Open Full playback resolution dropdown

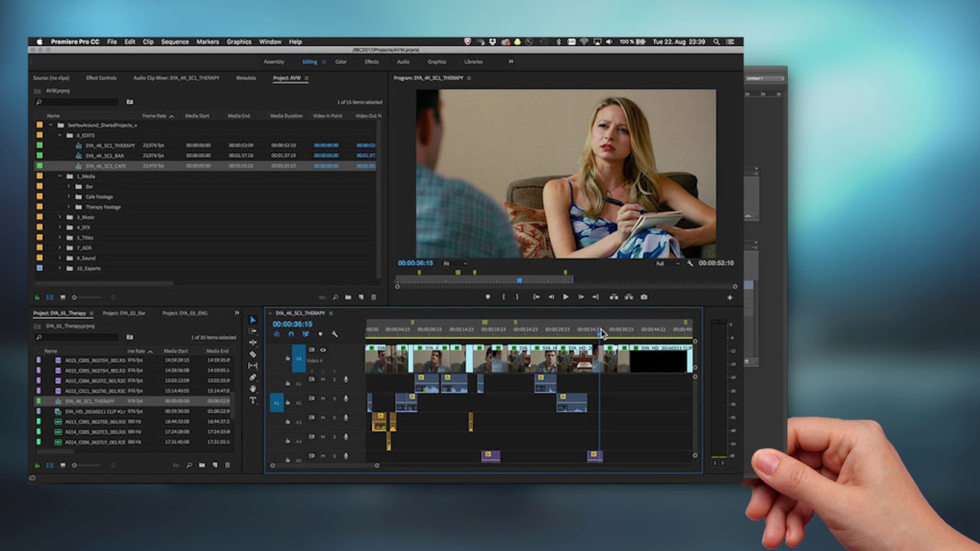coord(668,263)
